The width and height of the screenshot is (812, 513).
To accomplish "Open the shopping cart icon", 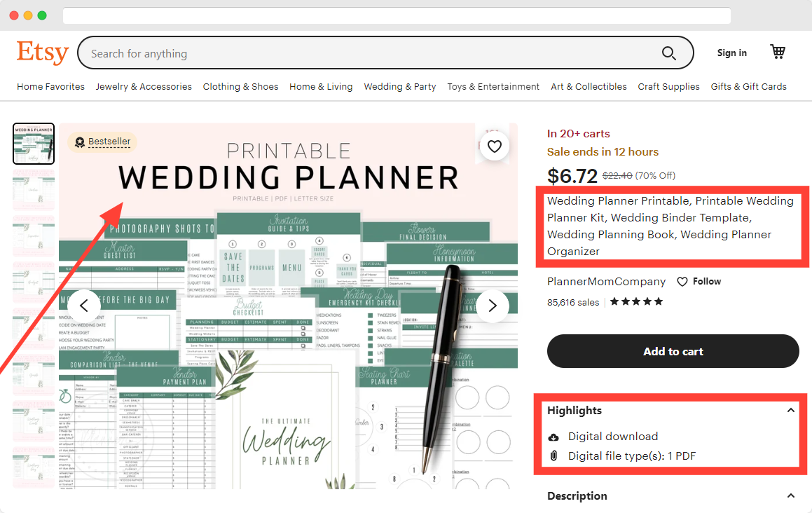I will point(777,52).
